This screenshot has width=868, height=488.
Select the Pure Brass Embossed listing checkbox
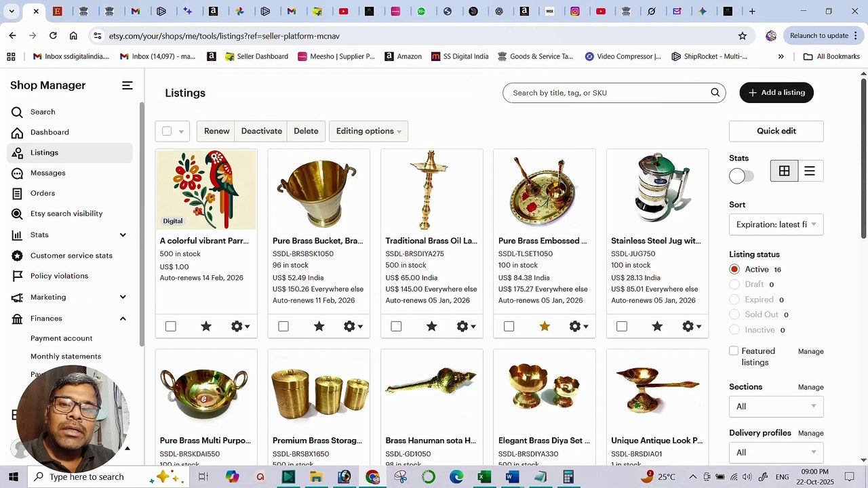tap(509, 327)
